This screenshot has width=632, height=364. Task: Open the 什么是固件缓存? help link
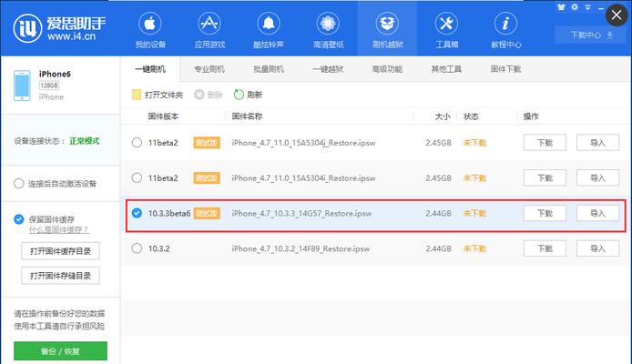[x=59, y=229]
